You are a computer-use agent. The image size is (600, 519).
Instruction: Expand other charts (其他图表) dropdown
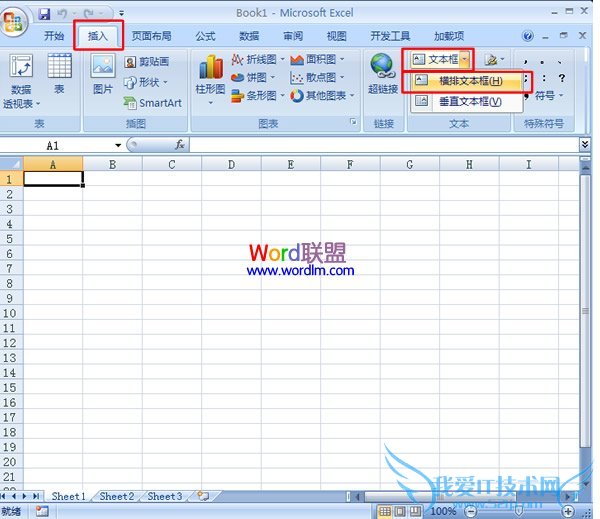352,95
